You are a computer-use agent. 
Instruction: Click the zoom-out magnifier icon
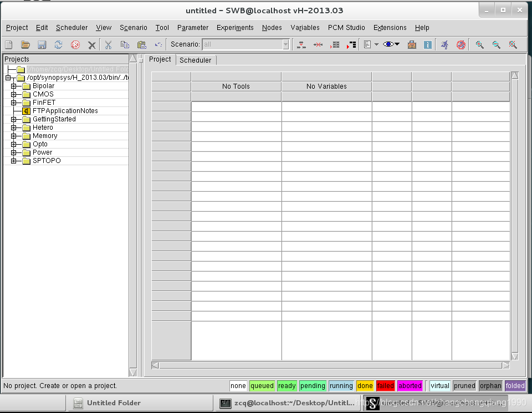496,44
